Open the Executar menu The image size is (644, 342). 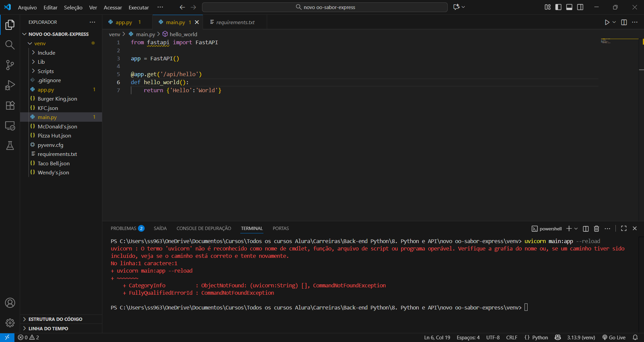(139, 7)
